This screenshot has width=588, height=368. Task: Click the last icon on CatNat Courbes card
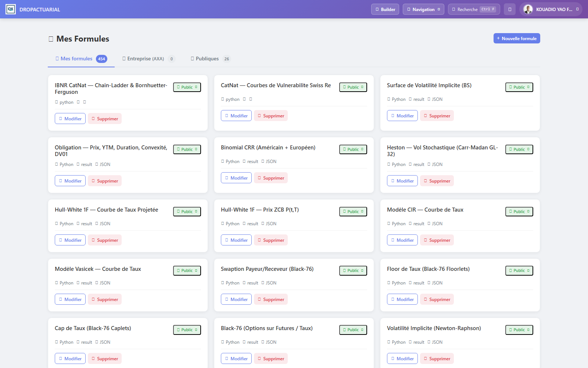[251, 99]
